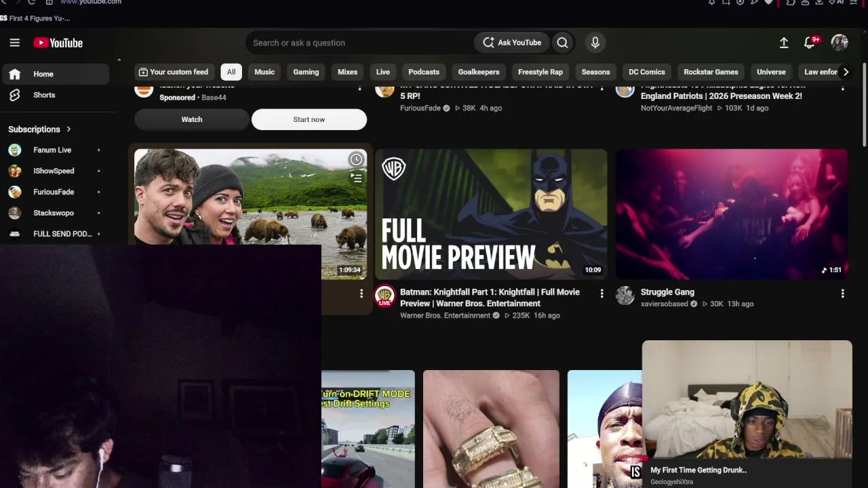
Task: Select the Rockstar Games chip
Action: click(711, 72)
